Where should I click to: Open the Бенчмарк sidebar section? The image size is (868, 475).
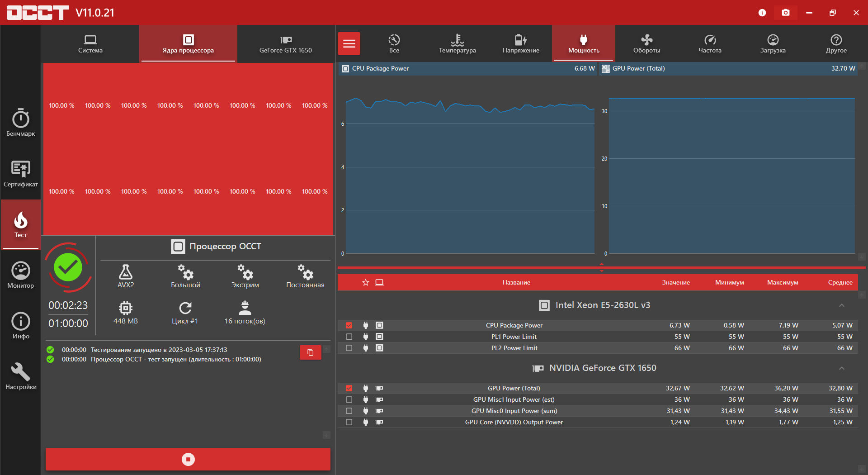click(20, 123)
